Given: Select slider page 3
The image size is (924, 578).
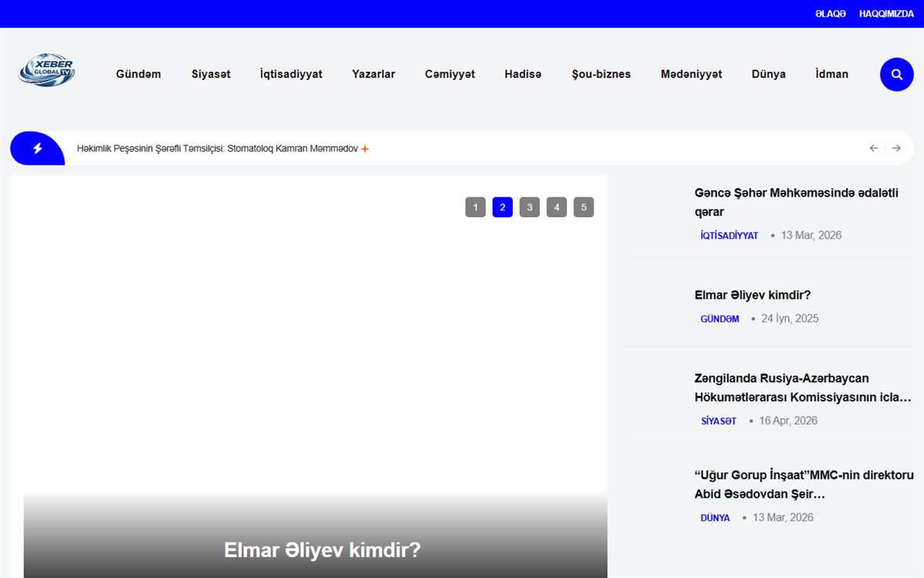Looking at the screenshot, I should [529, 207].
